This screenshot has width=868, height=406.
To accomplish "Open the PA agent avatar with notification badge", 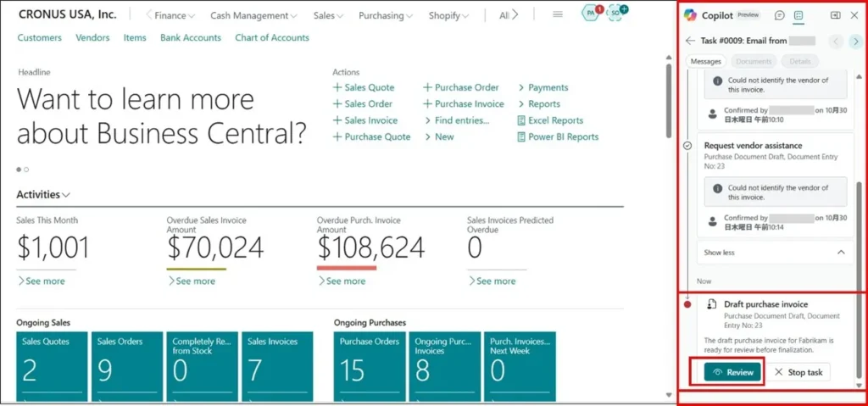I will click(592, 14).
